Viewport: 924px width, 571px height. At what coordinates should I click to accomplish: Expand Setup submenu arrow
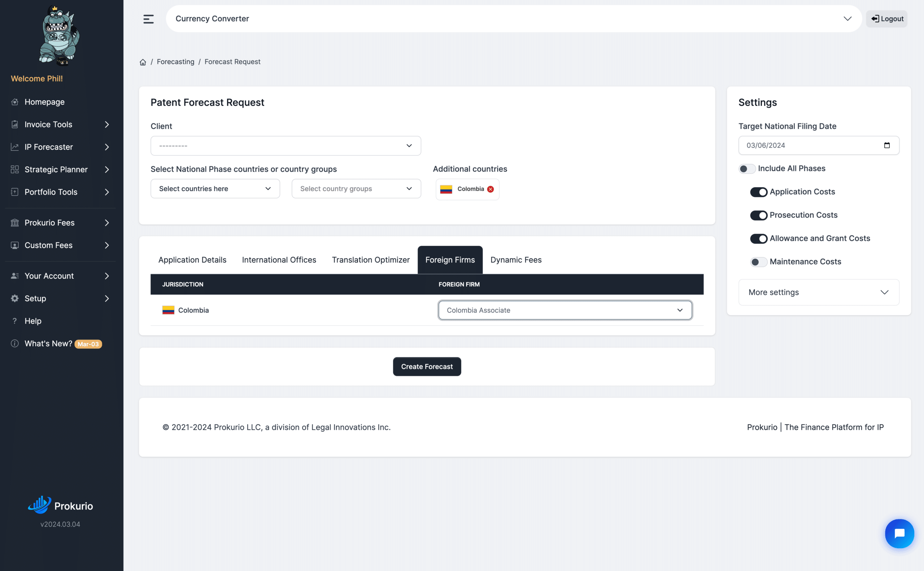(x=107, y=298)
